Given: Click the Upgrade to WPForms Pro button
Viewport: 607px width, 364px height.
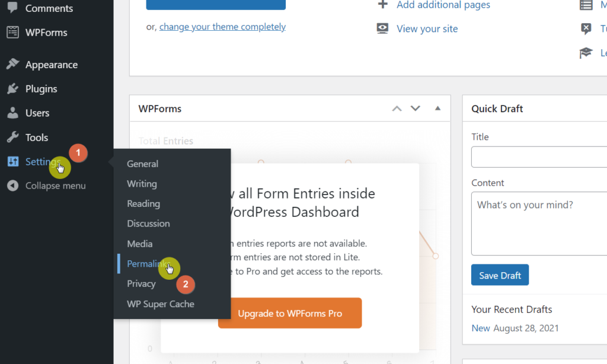Looking at the screenshot, I should click(290, 313).
